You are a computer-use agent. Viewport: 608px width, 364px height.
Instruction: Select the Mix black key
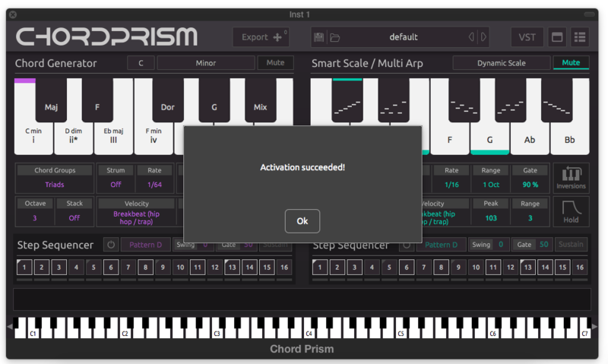[x=260, y=100]
